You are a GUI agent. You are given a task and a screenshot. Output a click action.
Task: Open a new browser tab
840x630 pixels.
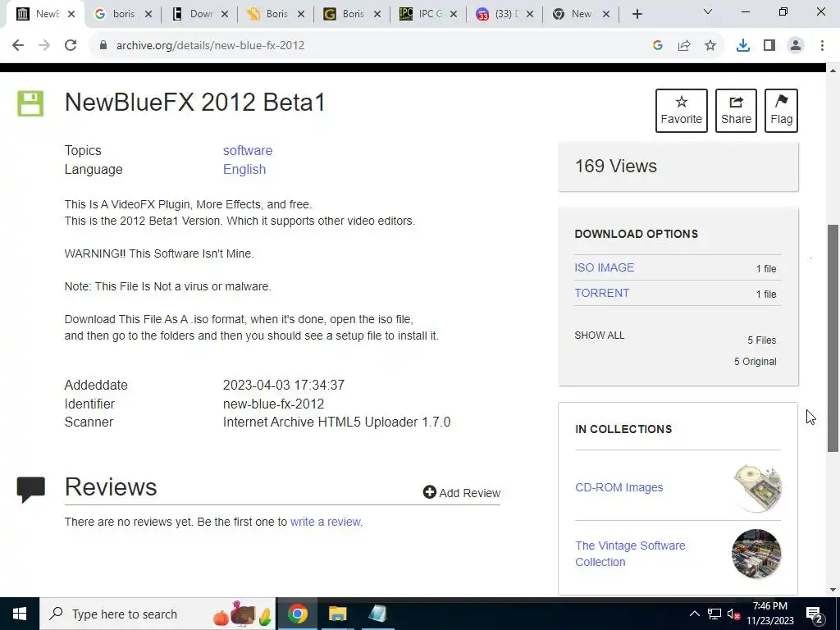(637, 15)
